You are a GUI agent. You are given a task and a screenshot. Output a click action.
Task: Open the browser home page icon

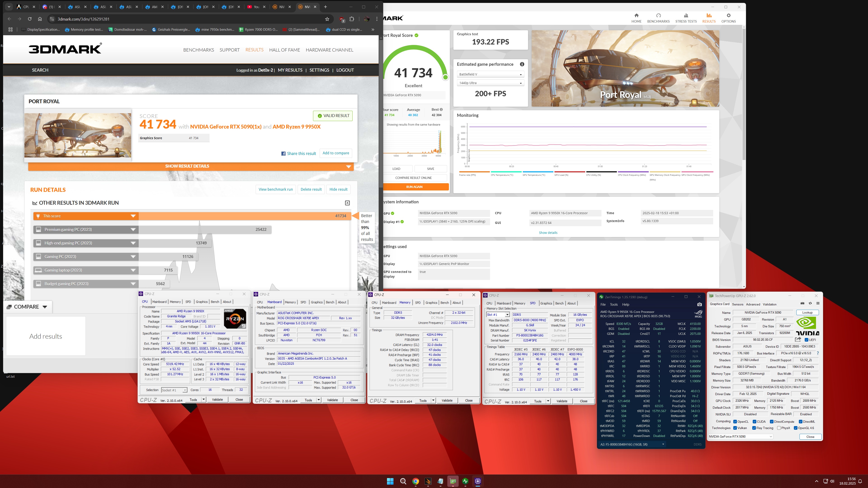[40, 19]
